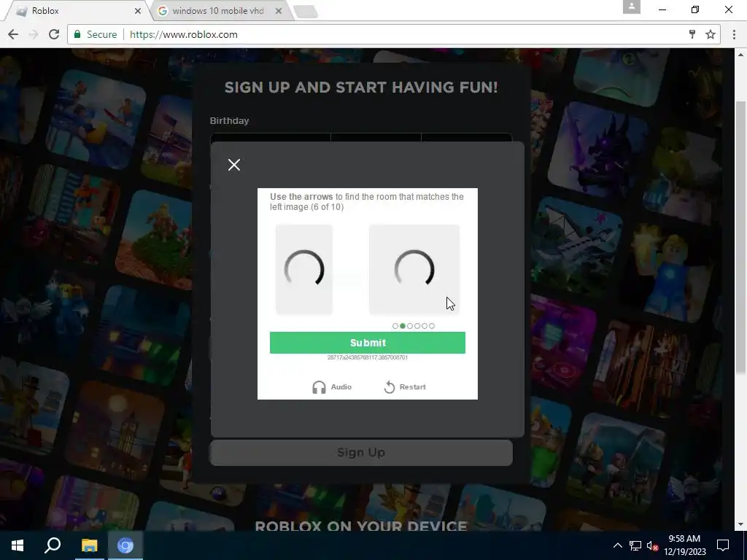Click the left loading puzzle image

pyautogui.click(x=304, y=270)
